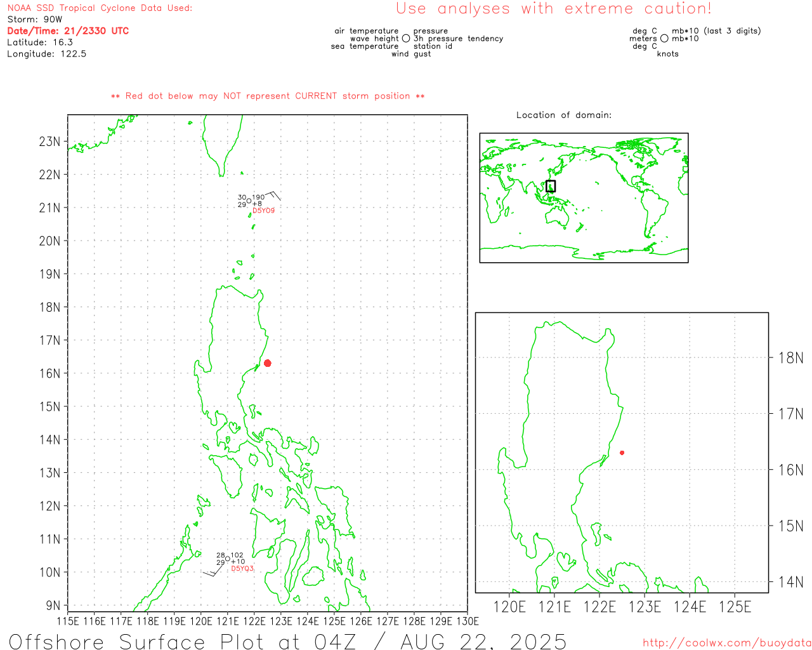Click the 125E label on inset map
The height and width of the screenshot is (650, 812).
735,607
